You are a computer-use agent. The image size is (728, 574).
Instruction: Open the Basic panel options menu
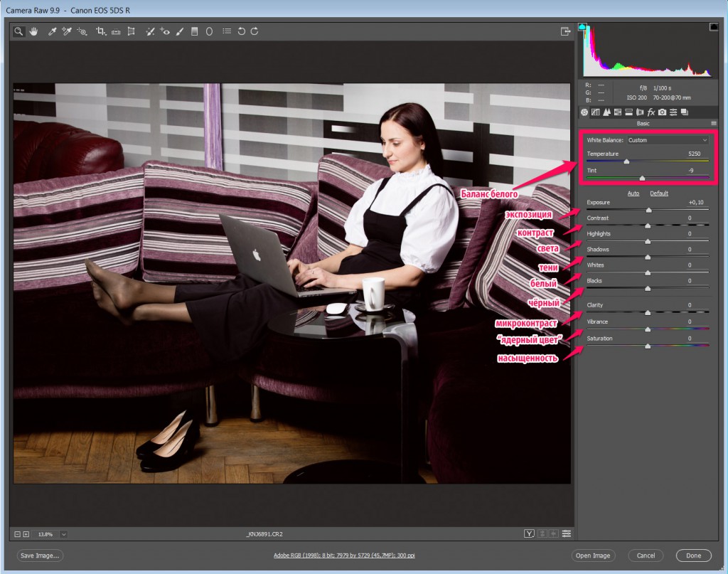(x=713, y=123)
